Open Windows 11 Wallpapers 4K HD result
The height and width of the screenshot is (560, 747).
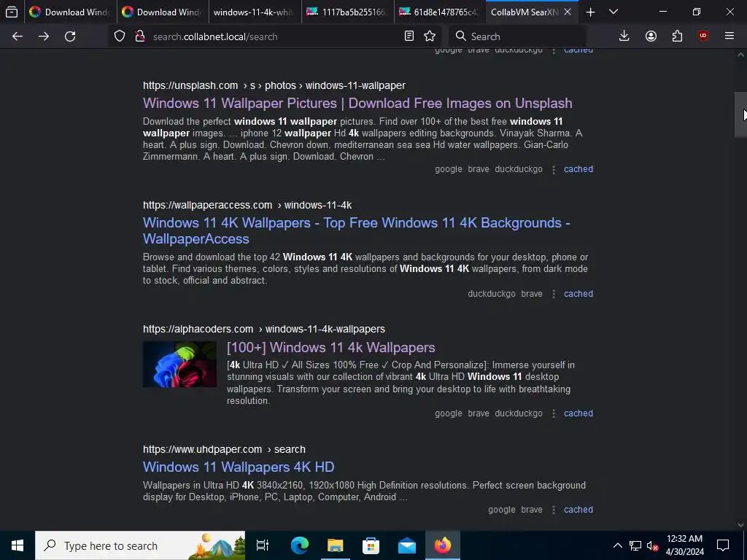pos(239,467)
